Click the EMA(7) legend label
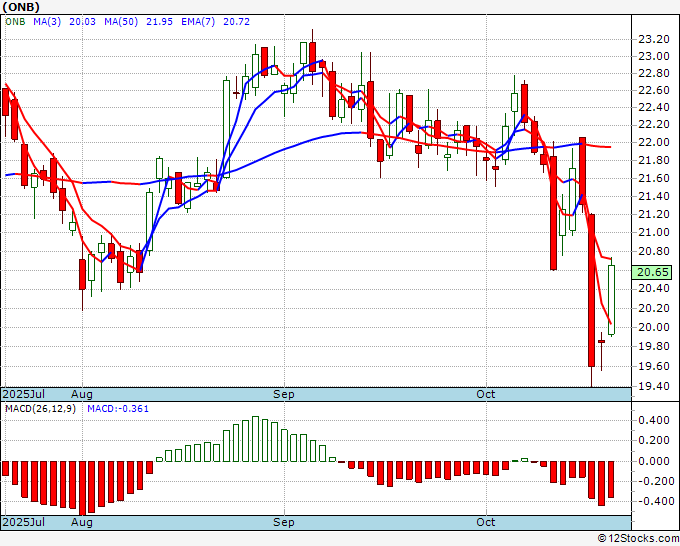 pos(198,21)
